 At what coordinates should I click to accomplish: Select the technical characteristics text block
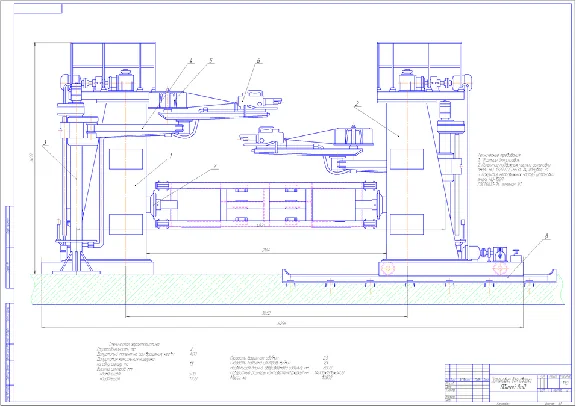[220, 363]
